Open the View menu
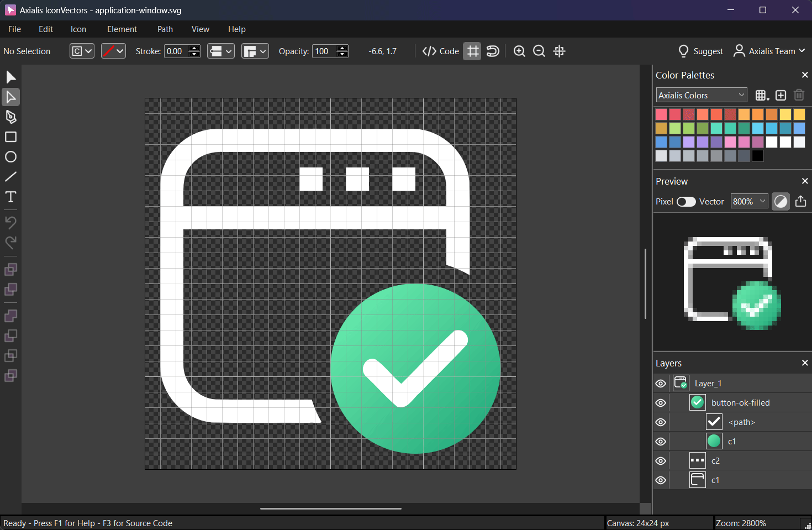Screen dimensions: 812x530 point(200,29)
